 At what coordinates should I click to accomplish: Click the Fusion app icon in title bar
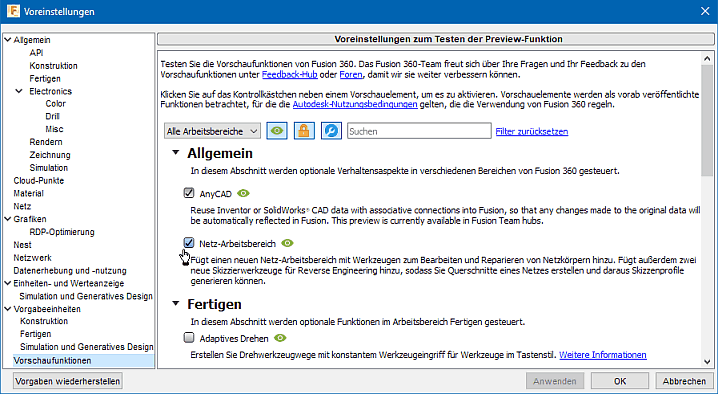13,11
